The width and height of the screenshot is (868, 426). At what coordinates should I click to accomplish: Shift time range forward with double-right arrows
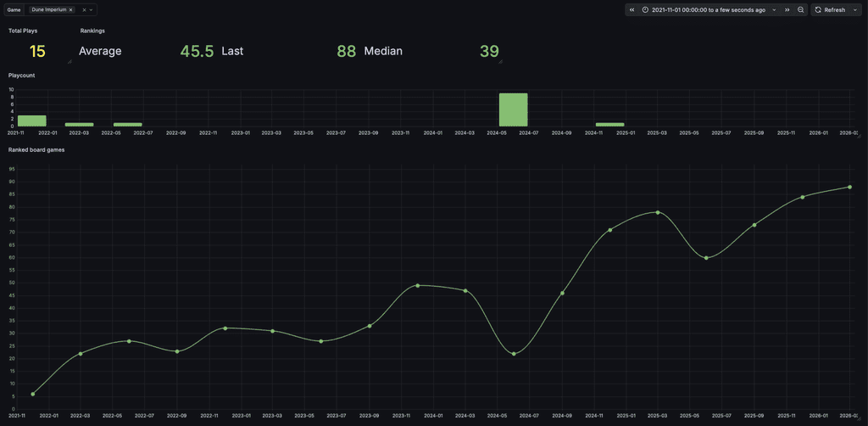pyautogui.click(x=787, y=10)
